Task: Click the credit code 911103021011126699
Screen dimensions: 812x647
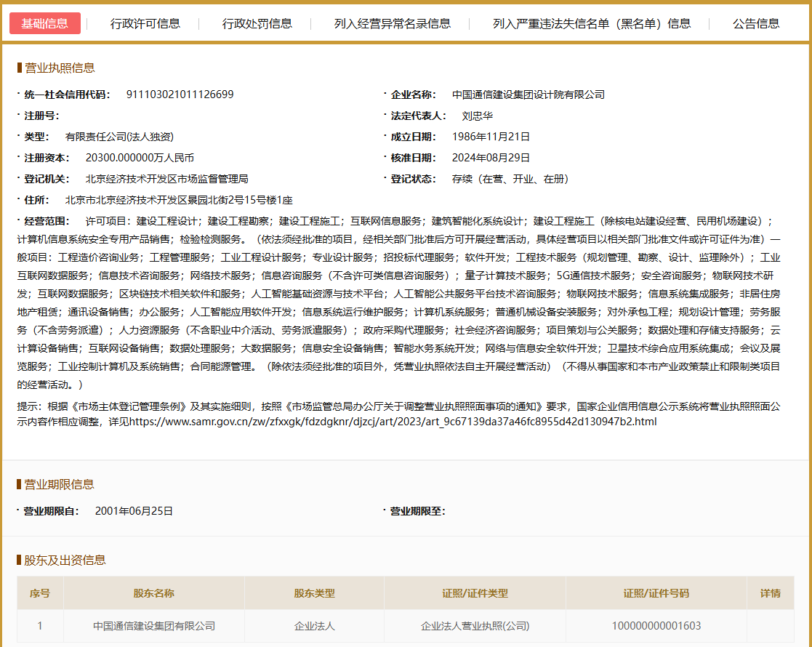Action: point(180,95)
